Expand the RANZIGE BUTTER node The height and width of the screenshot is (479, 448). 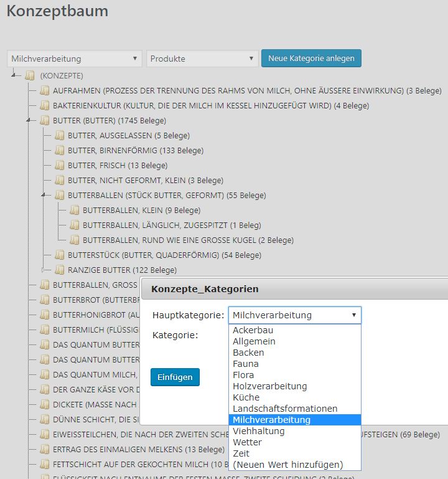[x=44, y=270]
